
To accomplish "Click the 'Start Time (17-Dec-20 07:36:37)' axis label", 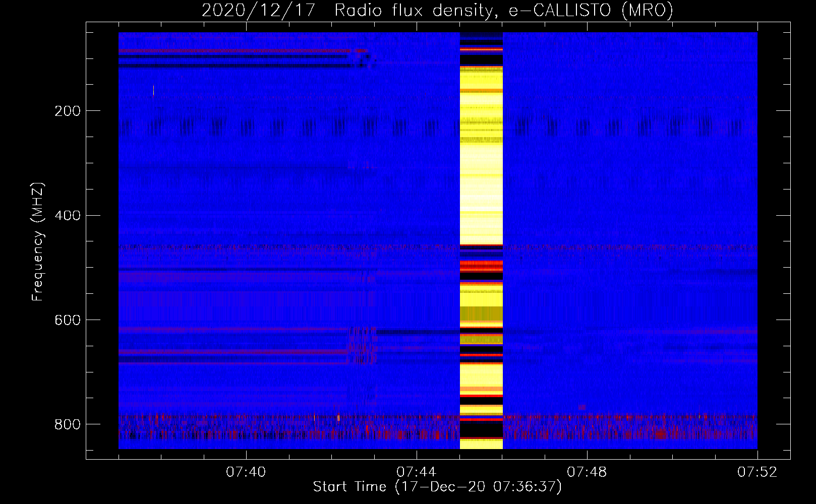I will [x=437, y=487].
